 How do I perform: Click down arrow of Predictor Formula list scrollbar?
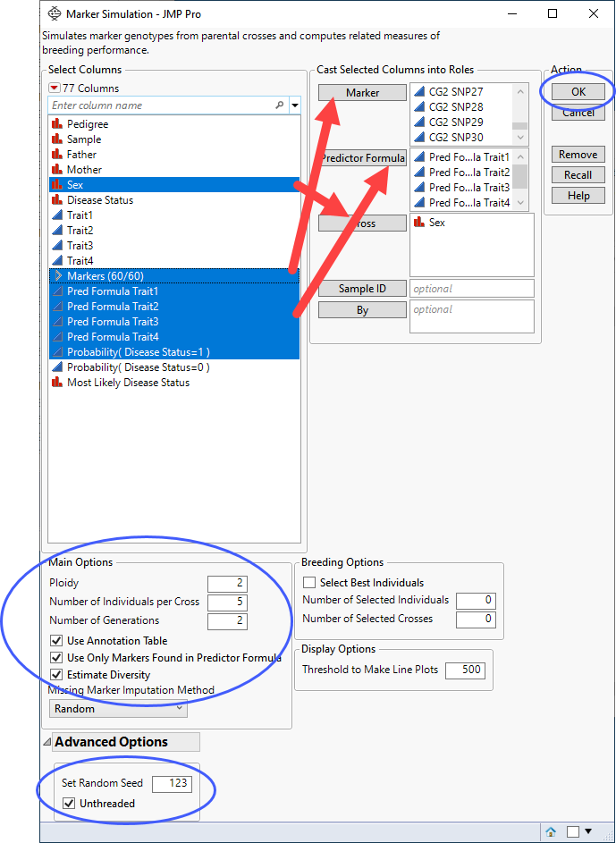(x=520, y=203)
